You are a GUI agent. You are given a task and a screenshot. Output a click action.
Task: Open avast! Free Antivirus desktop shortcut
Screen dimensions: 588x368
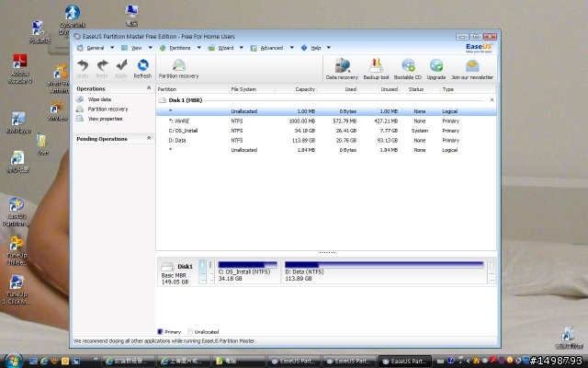tap(59, 78)
